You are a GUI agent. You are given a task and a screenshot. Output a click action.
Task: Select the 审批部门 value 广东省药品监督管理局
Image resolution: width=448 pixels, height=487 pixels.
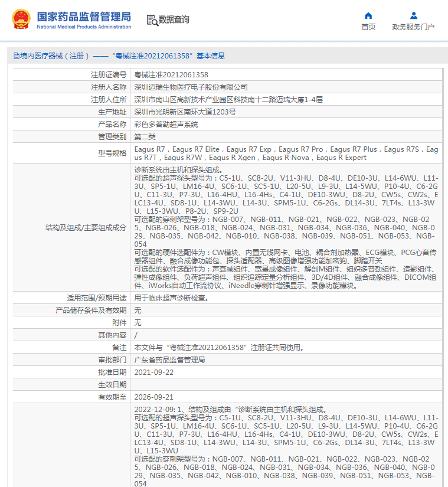coord(169,359)
